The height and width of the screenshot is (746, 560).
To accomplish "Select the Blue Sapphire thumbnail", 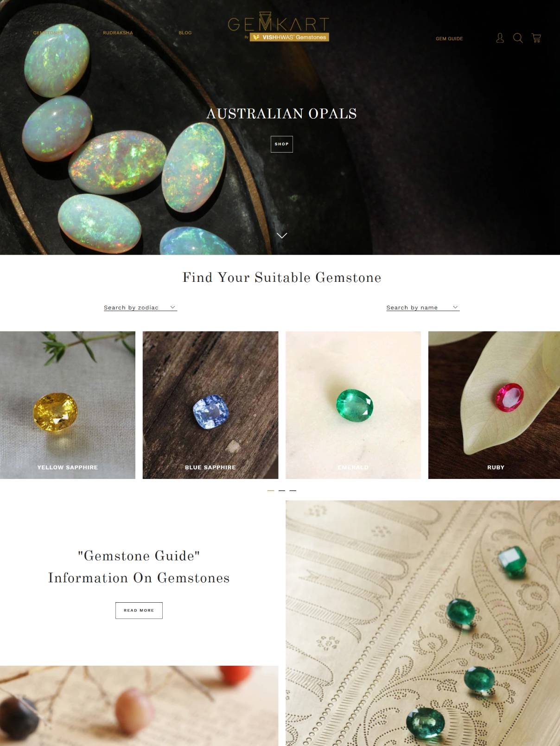I will [210, 405].
